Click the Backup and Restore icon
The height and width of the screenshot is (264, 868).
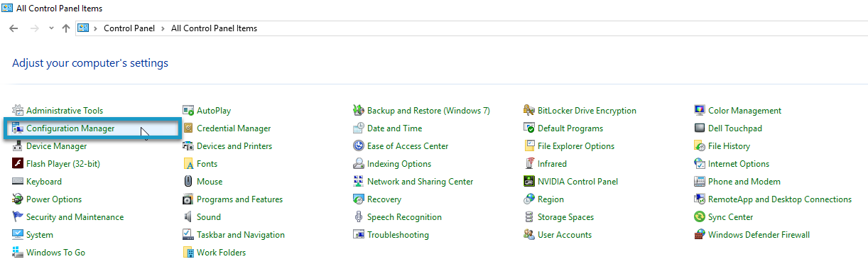tap(359, 111)
